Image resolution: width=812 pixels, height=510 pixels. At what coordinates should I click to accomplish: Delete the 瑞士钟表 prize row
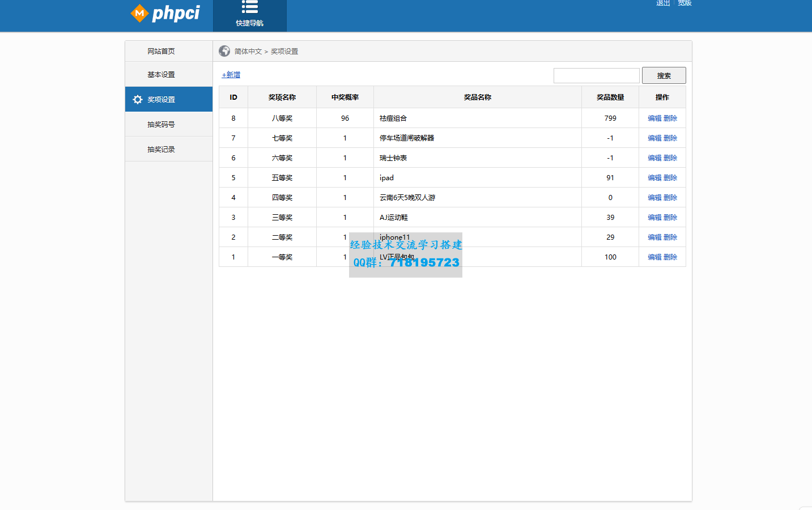click(670, 158)
